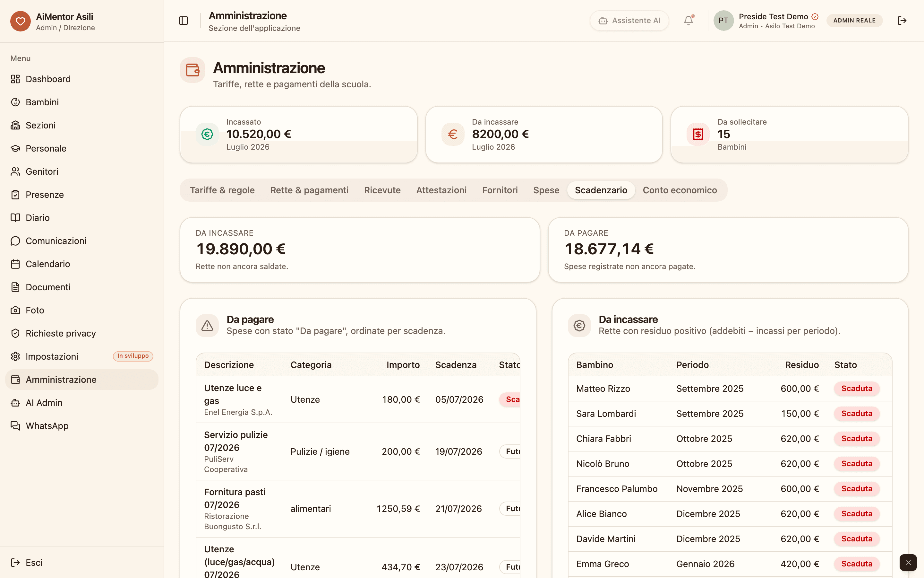Image resolution: width=924 pixels, height=578 pixels.
Task: Open the Assistente AI button
Action: pos(629,21)
